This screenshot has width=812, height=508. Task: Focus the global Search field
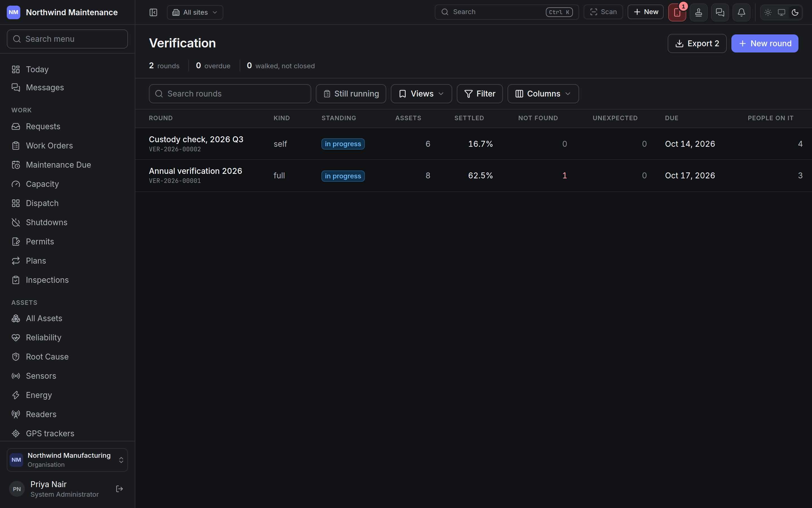pos(506,12)
